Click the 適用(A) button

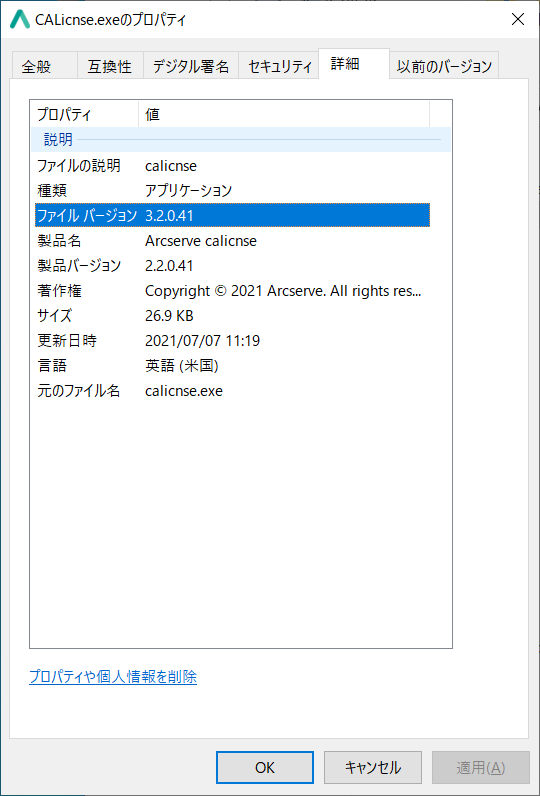coord(481,768)
